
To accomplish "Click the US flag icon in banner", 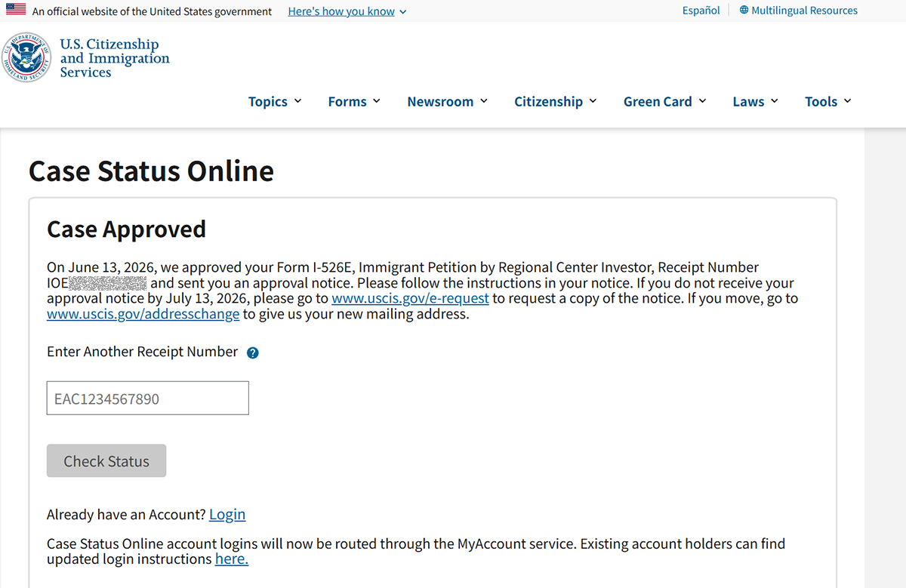I will (x=16, y=11).
